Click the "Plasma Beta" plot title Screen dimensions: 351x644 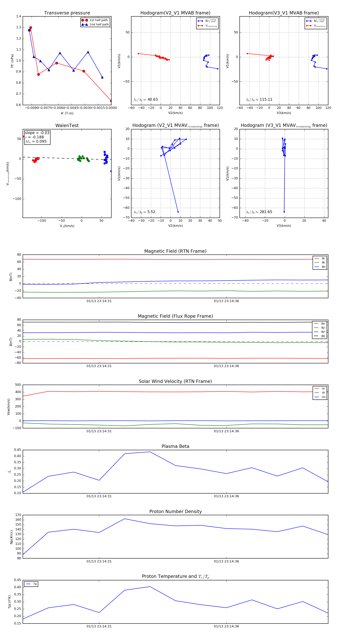tap(175, 447)
